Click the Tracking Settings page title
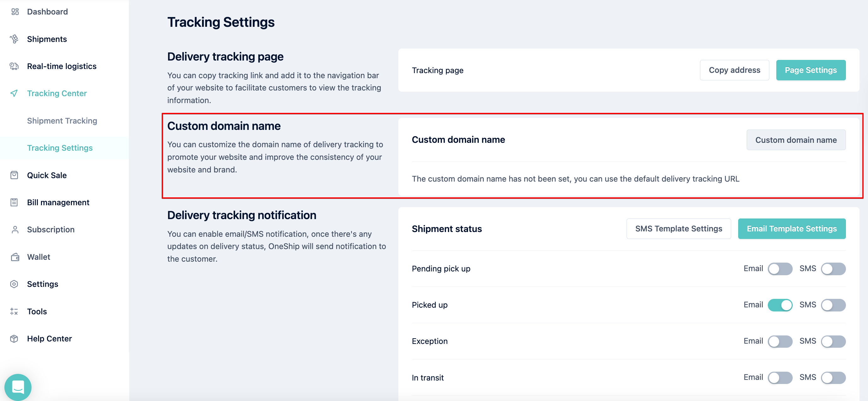Image resolution: width=868 pixels, height=401 pixels. [221, 22]
